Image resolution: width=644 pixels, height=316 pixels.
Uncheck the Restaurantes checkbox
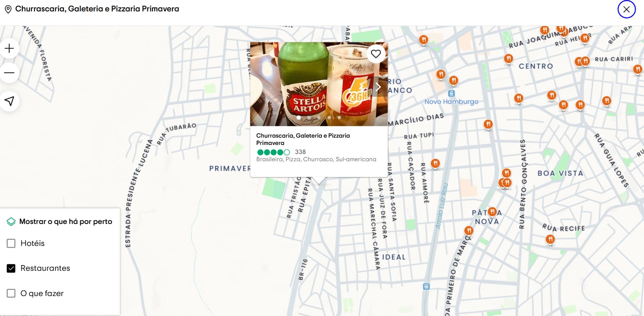11,268
